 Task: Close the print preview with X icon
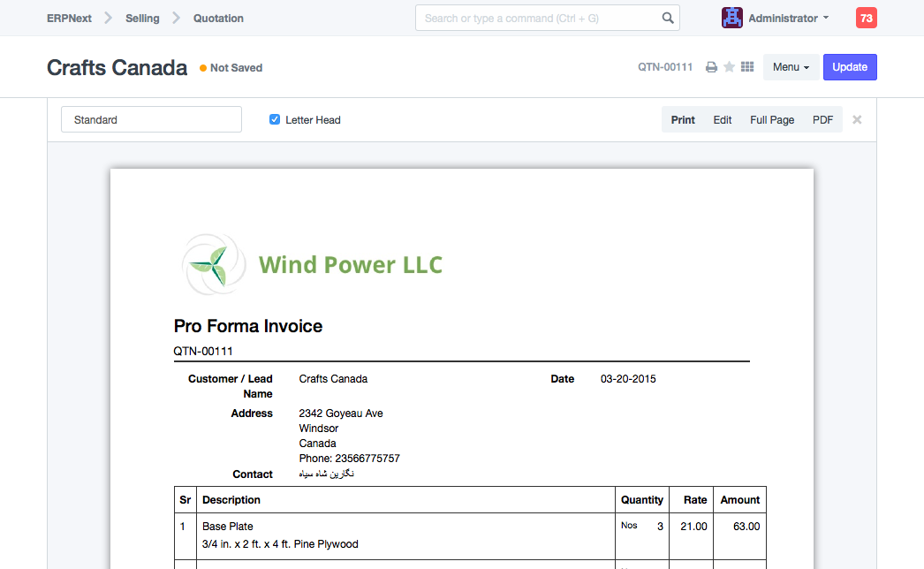pos(857,120)
